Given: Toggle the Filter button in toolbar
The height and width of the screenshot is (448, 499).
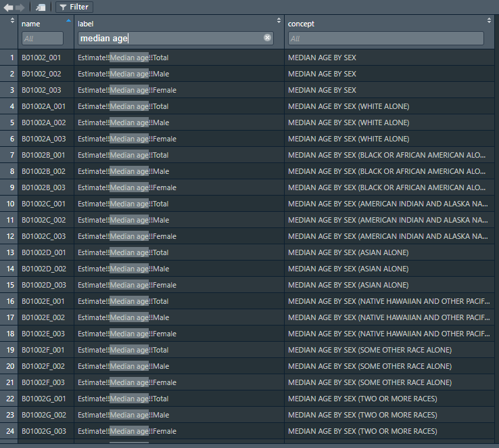Looking at the screenshot, I should (x=74, y=7).
